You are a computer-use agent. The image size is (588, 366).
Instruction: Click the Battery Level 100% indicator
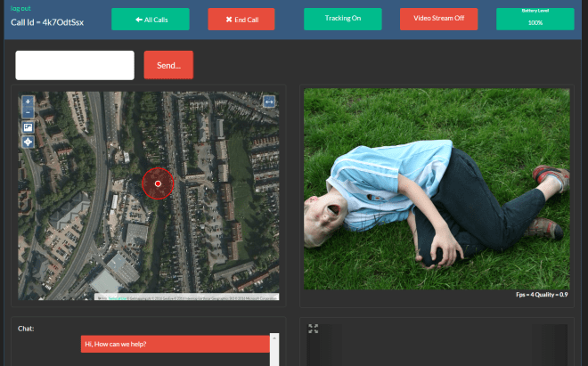535,19
